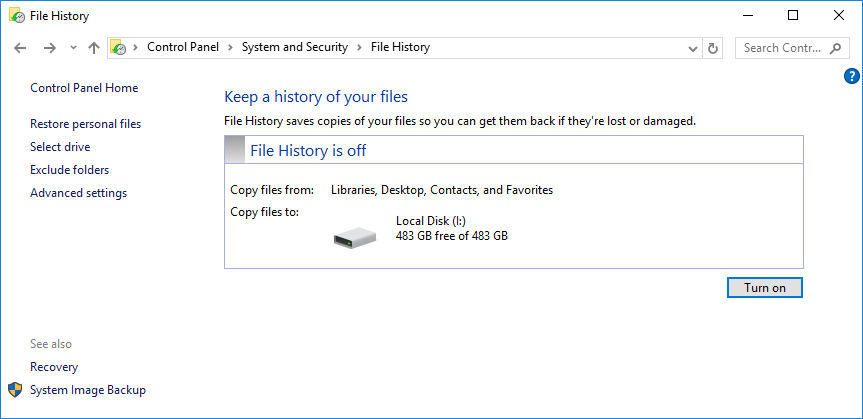
Task: Go up one folder level arrow
Action: [94, 48]
